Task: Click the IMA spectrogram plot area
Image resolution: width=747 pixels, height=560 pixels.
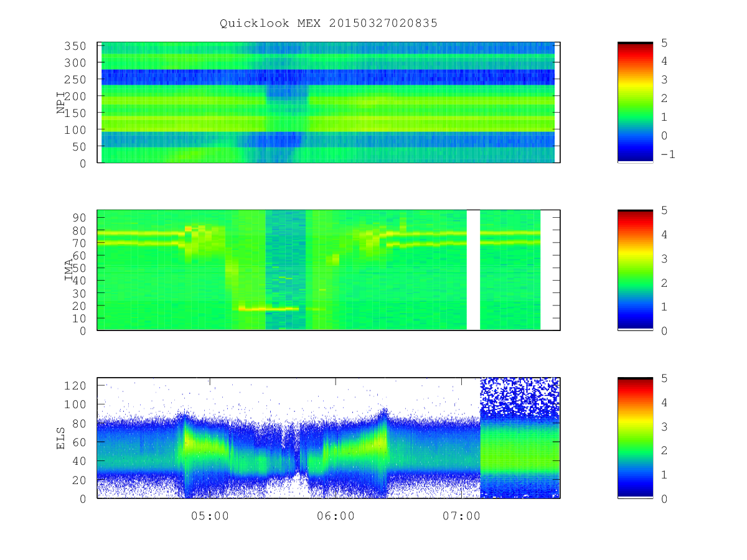Action: point(329,270)
